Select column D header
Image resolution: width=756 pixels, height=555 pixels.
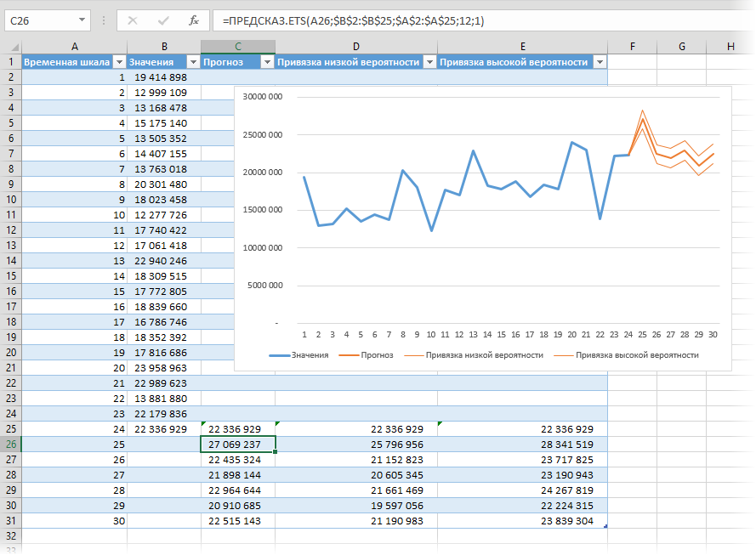point(356,47)
